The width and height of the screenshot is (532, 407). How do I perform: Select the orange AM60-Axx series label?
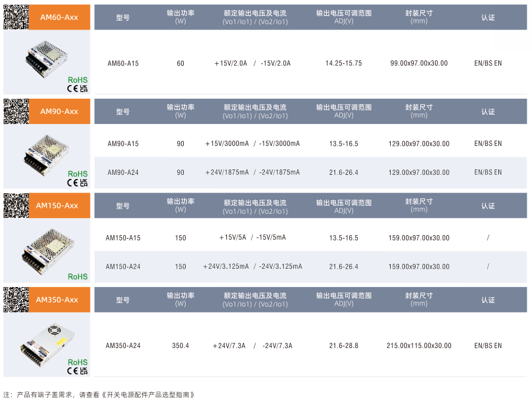(59, 17)
